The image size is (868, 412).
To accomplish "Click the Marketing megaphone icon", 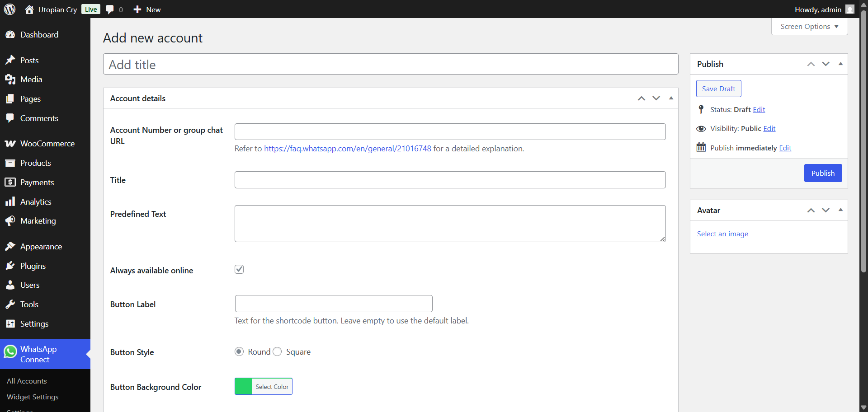I will point(10,220).
